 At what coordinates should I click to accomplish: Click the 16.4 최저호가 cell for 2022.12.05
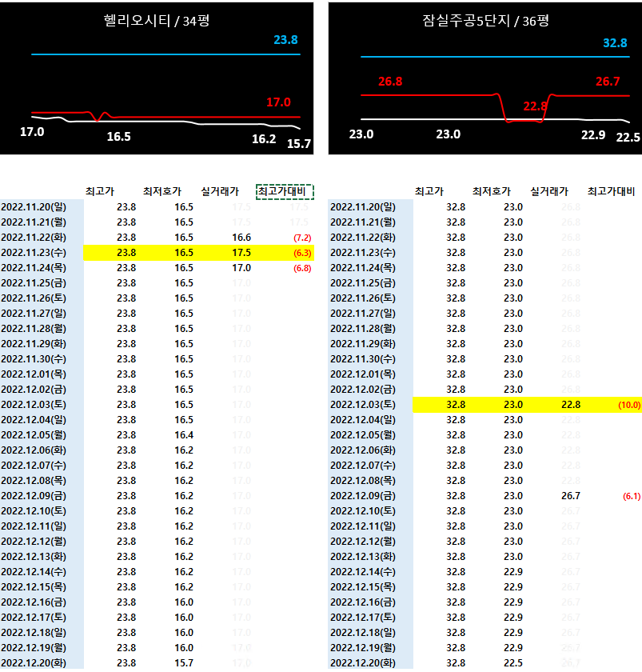tap(184, 435)
